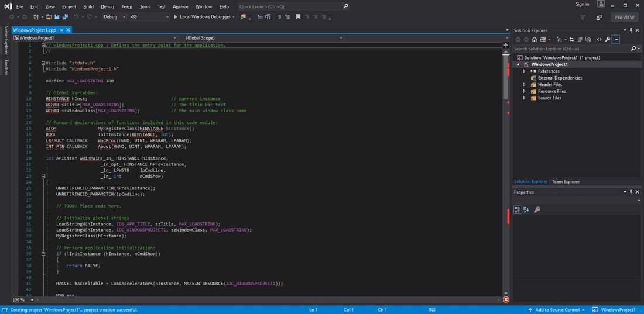Toggle Categorized view in Properties panel
The height and width of the screenshot is (314, 644).
point(518,209)
